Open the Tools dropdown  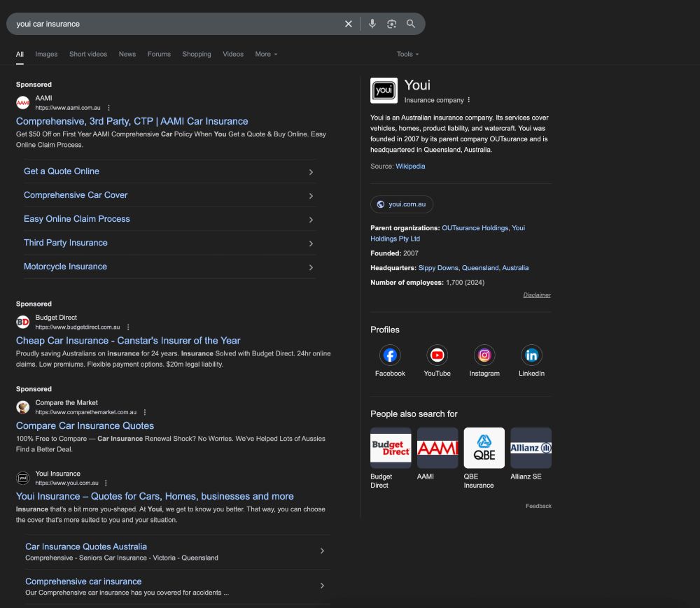pyautogui.click(x=407, y=54)
